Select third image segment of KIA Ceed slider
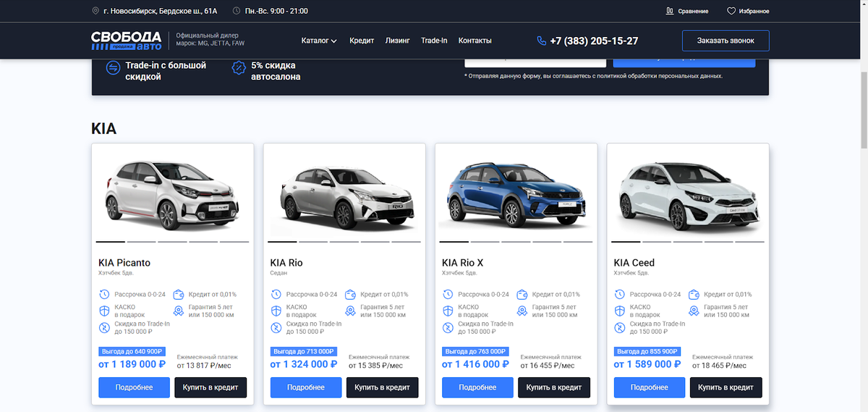The height and width of the screenshot is (412, 868). pyautogui.click(x=688, y=242)
